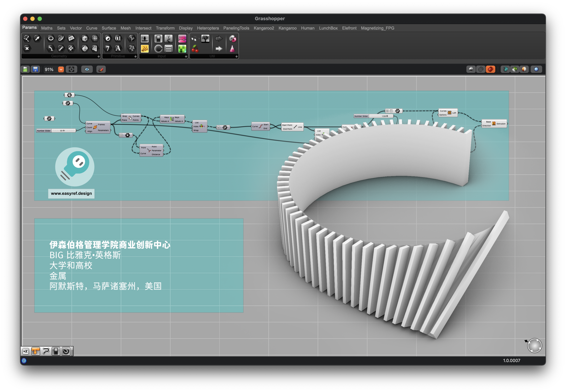Switch to the Kangaroo2 tab

click(x=264, y=28)
